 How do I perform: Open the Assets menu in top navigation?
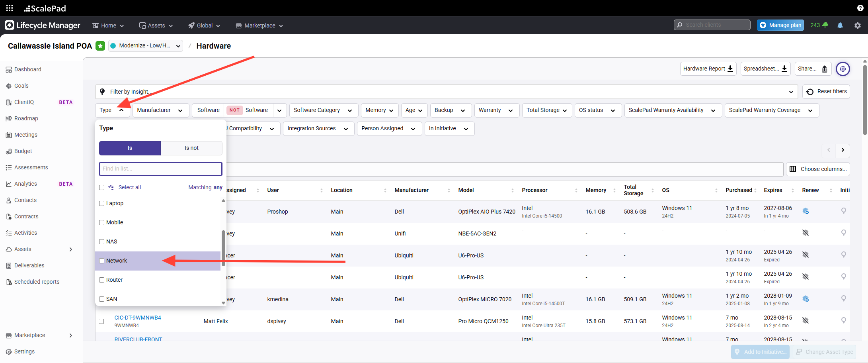point(156,26)
